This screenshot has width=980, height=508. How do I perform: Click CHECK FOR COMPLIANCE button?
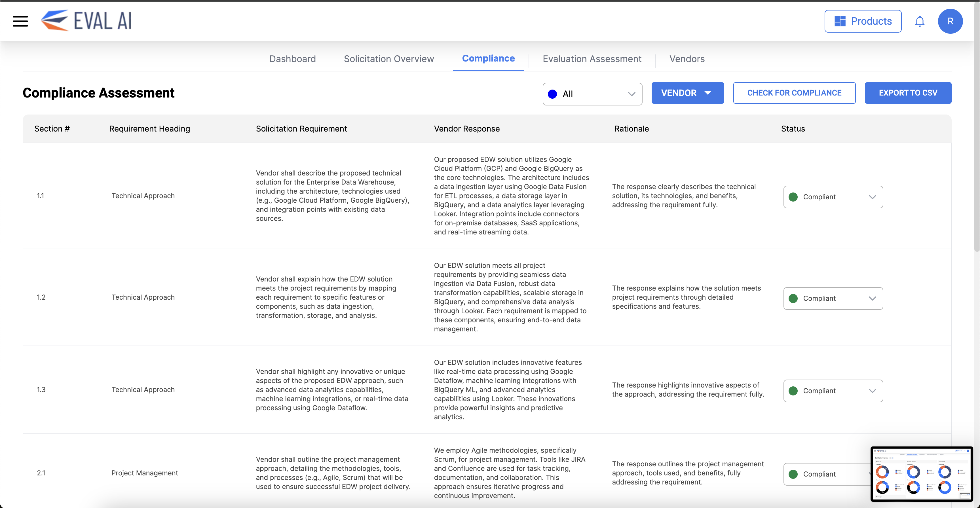coord(794,93)
